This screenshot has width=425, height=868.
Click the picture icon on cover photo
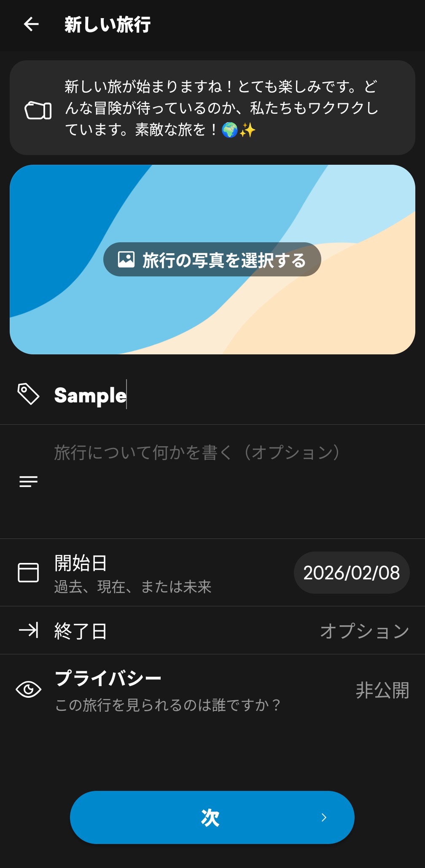pyautogui.click(x=126, y=260)
